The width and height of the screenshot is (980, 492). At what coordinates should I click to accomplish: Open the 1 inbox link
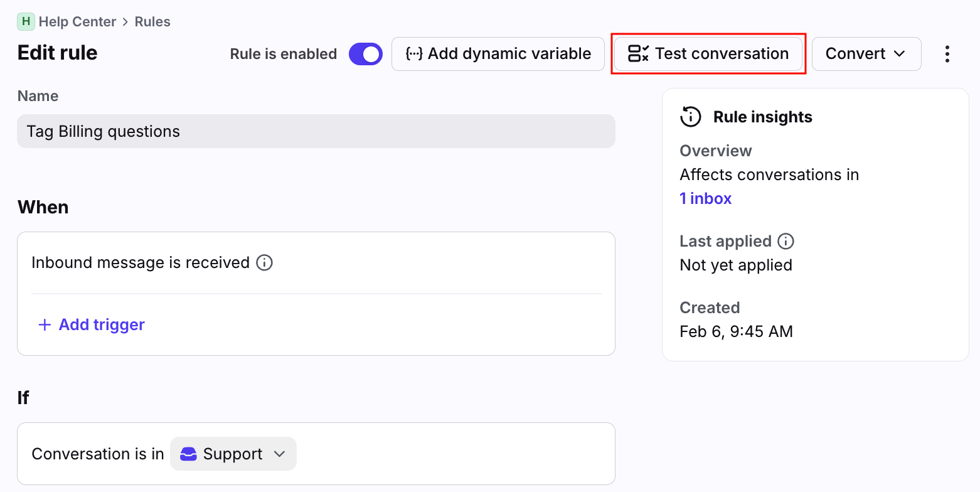(x=705, y=198)
